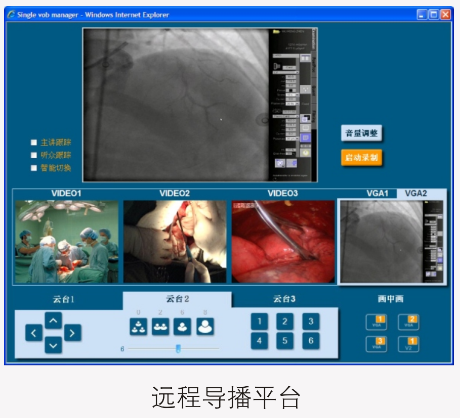
Task: Click the pan up arrow button
Action: (x=53, y=321)
